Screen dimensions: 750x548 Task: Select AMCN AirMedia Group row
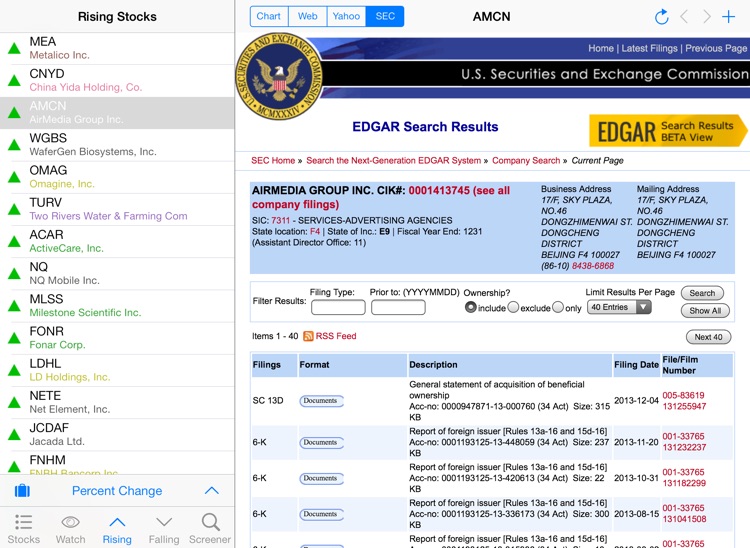coord(117,113)
